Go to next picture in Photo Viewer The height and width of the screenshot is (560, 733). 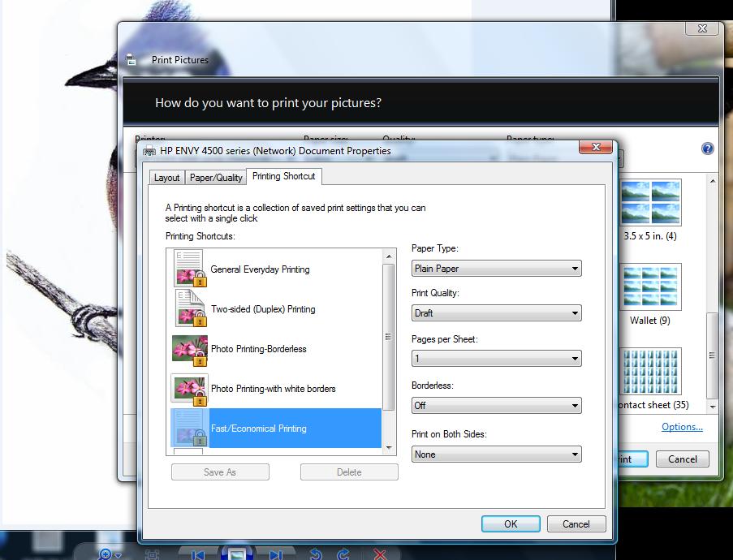276,555
